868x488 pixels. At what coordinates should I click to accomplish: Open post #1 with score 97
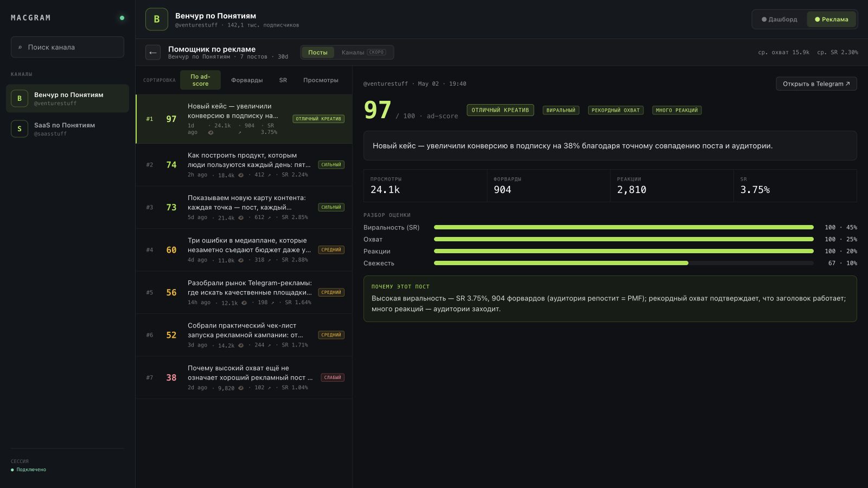coord(244,119)
